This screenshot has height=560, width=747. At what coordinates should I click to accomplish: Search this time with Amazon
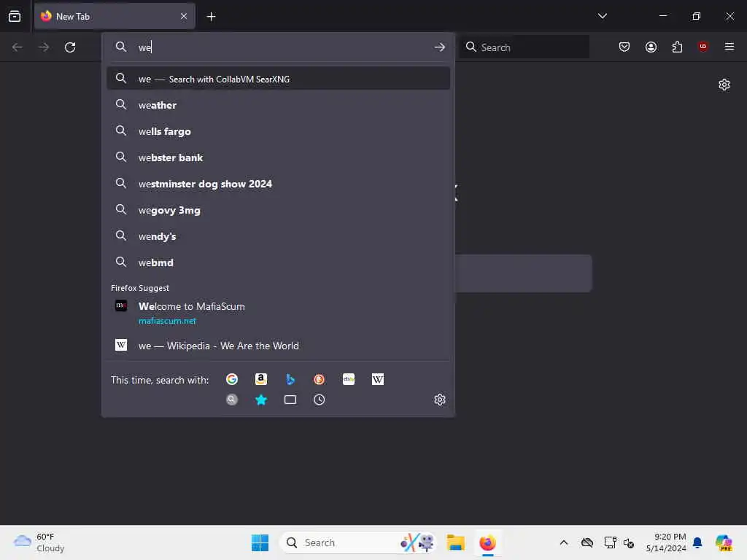[260, 379]
